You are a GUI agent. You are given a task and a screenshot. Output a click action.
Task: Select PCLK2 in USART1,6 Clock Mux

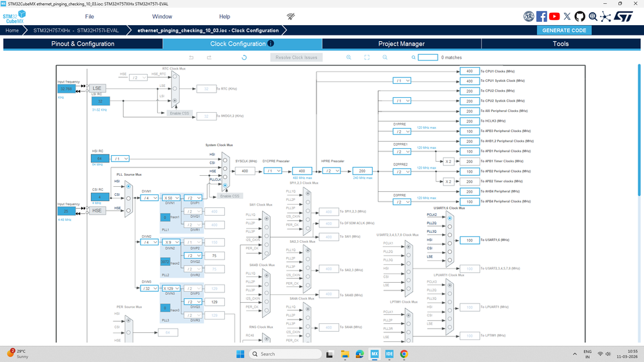click(x=450, y=218)
